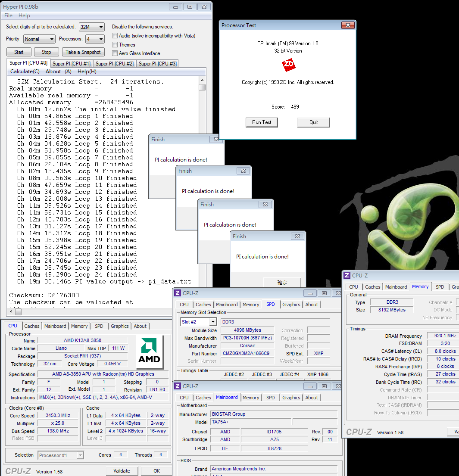Image resolution: width=459 pixels, height=476 pixels.
Task: Open Memory tab in CPU-Z SPD window
Action: click(x=251, y=305)
